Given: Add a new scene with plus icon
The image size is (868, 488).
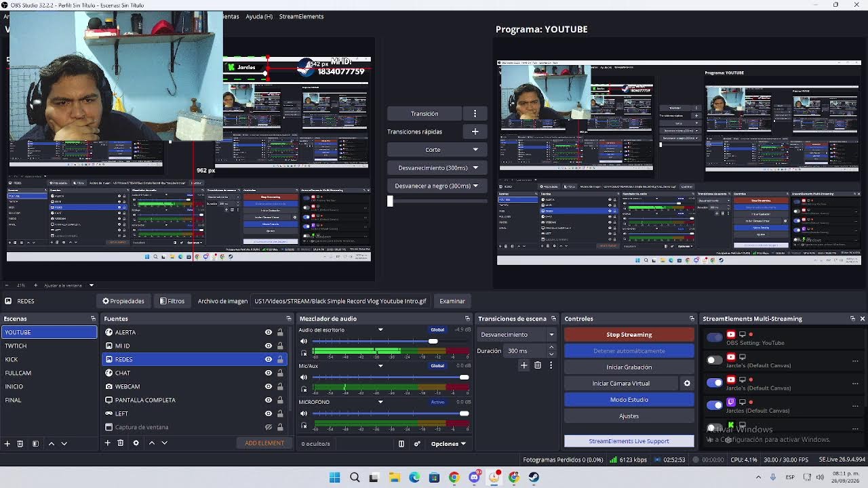Looking at the screenshot, I should [x=7, y=443].
